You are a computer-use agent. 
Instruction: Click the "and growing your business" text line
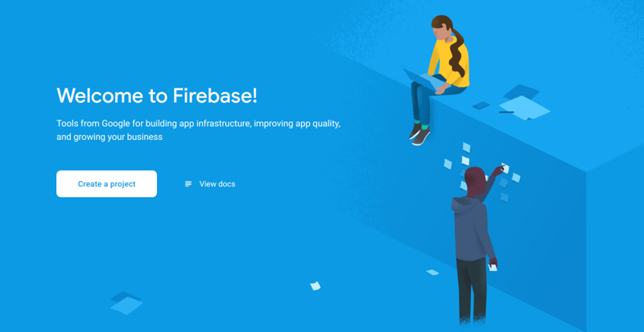point(109,137)
